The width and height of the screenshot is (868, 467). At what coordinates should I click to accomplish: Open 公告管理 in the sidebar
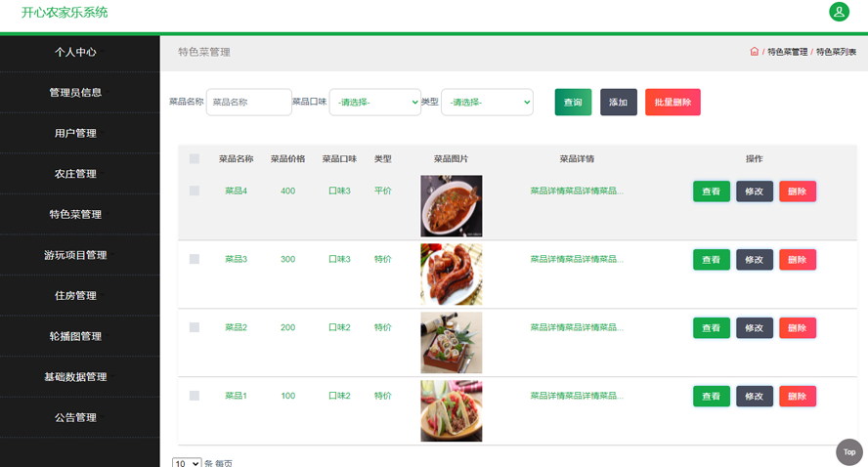[75, 418]
